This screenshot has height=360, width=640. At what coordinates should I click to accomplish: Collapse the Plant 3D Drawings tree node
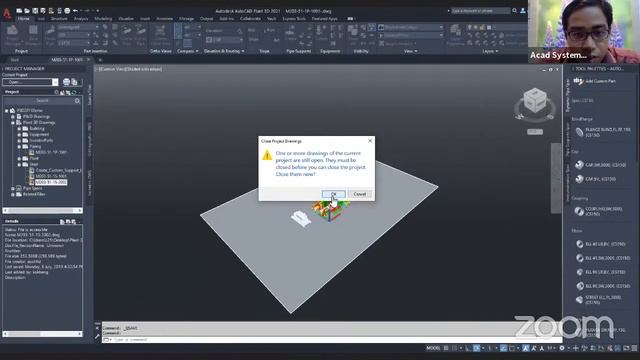[13, 122]
